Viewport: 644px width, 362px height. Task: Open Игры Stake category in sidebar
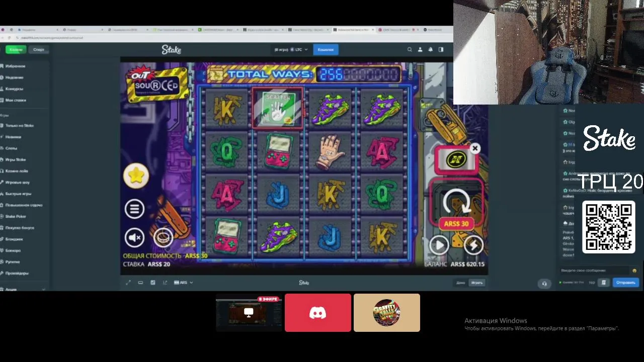[x=15, y=159]
